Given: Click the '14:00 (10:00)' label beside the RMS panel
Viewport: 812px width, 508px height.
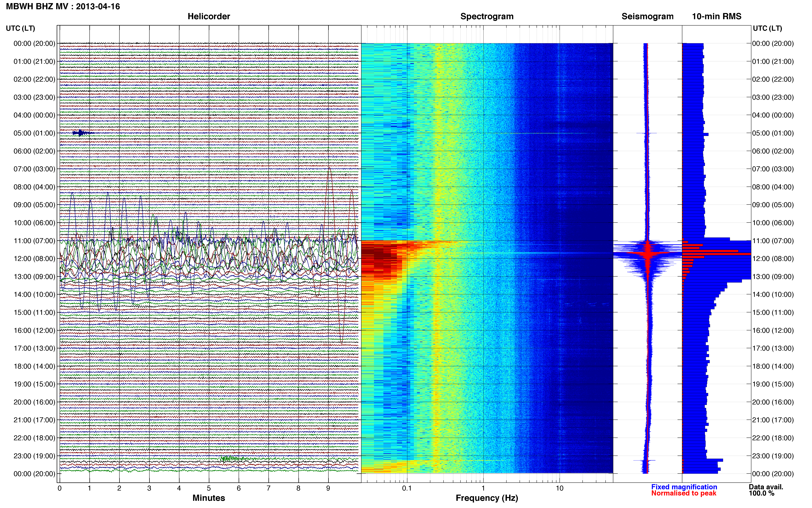Looking at the screenshot, I should (x=773, y=295).
